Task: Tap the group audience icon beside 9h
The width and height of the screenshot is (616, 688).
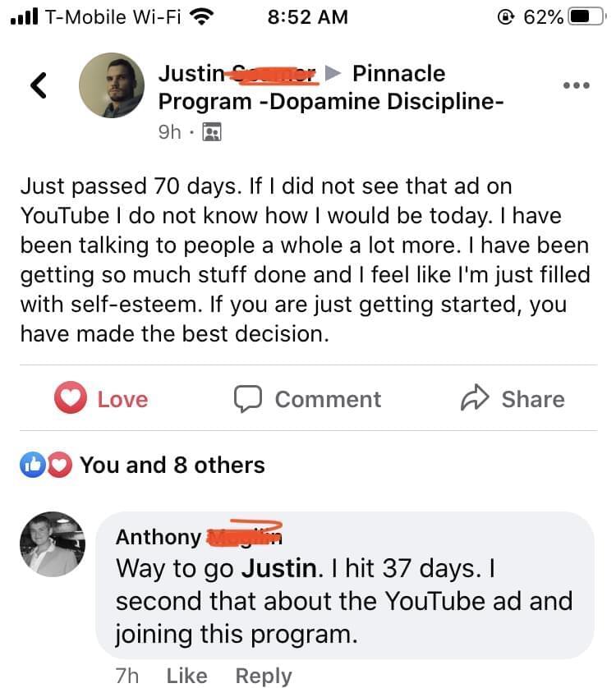Action: click(x=212, y=131)
